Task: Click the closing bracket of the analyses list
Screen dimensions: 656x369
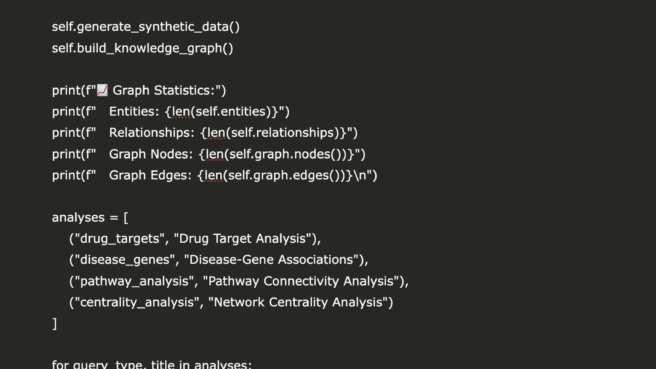Action: [54, 324]
